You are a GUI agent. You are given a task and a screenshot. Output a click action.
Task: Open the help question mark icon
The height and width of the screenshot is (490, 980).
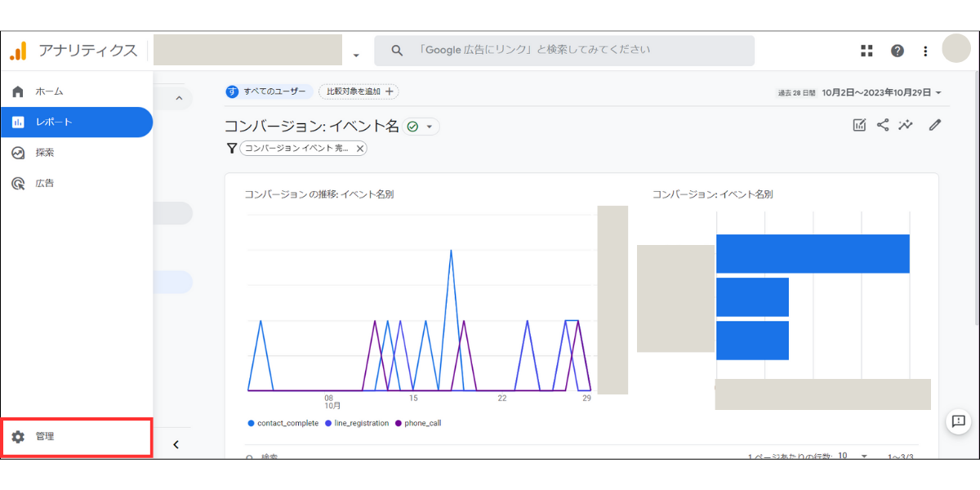click(x=898, y=51)
